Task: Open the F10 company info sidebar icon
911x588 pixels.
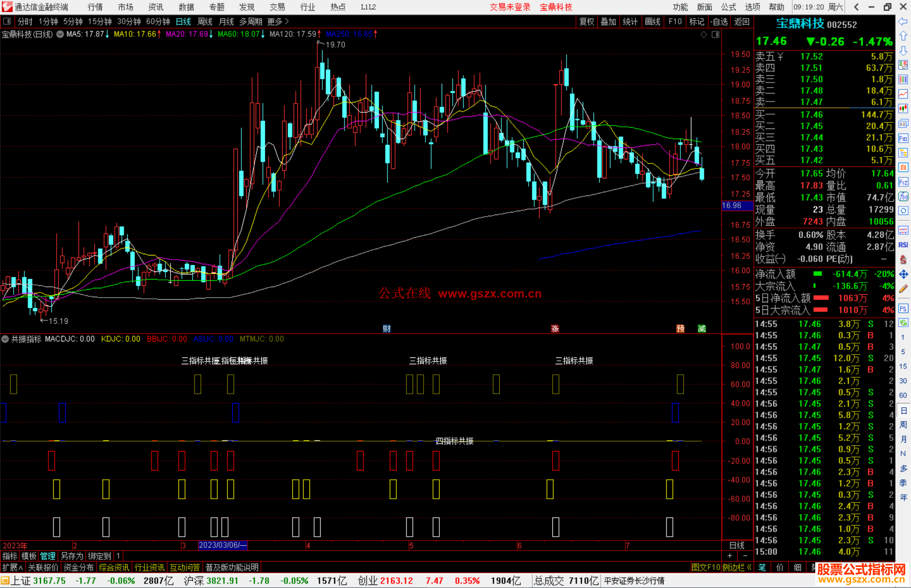Action: (903, 139)
